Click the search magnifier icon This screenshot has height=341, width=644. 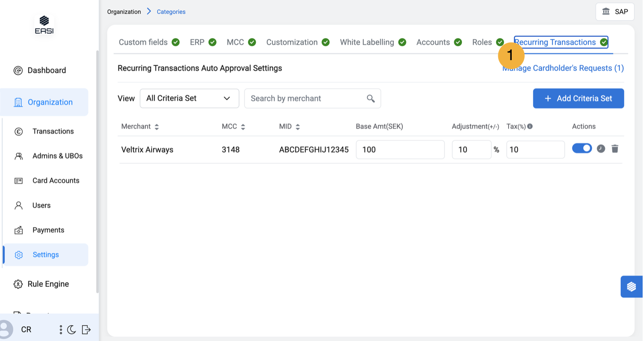[370, 99]
